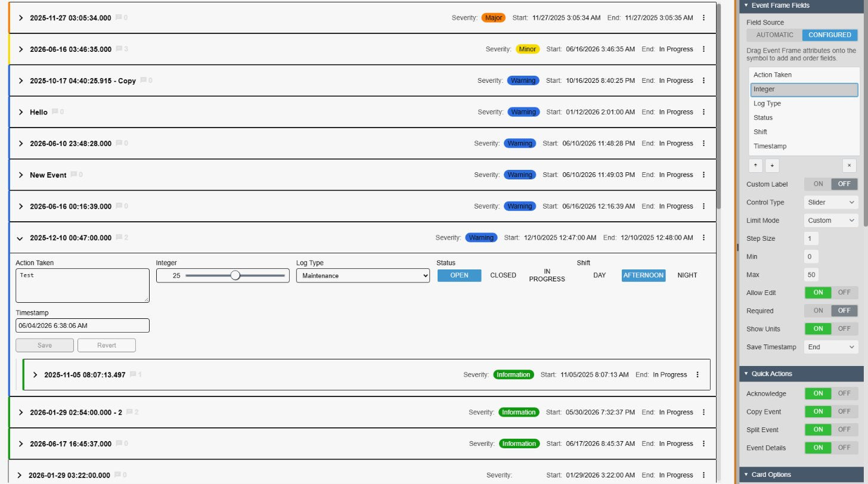Select Log Type in the fields list

tap(804, 104)
